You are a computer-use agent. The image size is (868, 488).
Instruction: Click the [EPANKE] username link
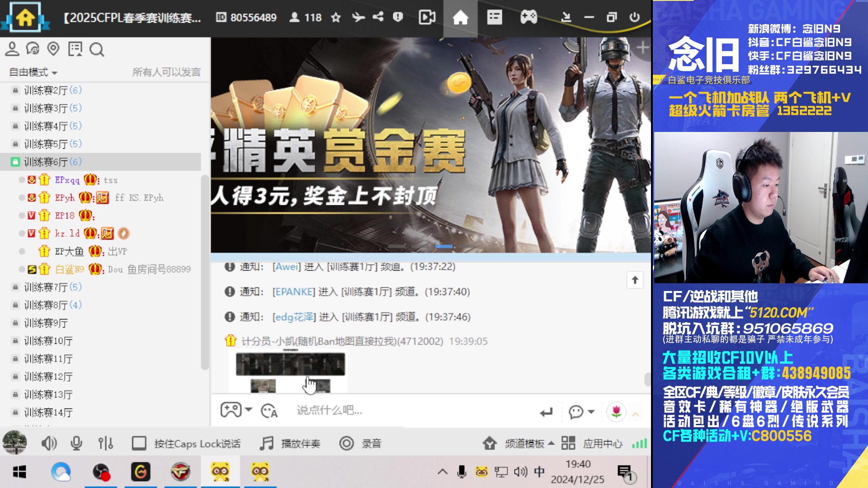[x=294, y=292]
